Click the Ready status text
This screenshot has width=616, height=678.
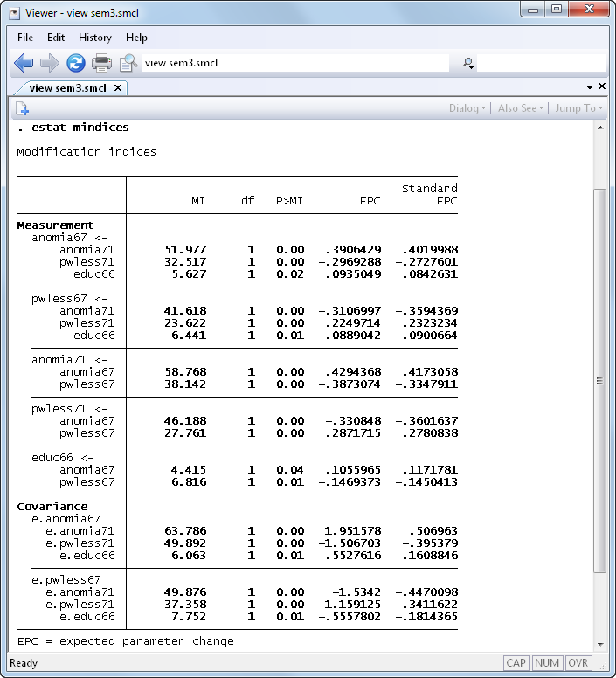[x=24, y=663]
